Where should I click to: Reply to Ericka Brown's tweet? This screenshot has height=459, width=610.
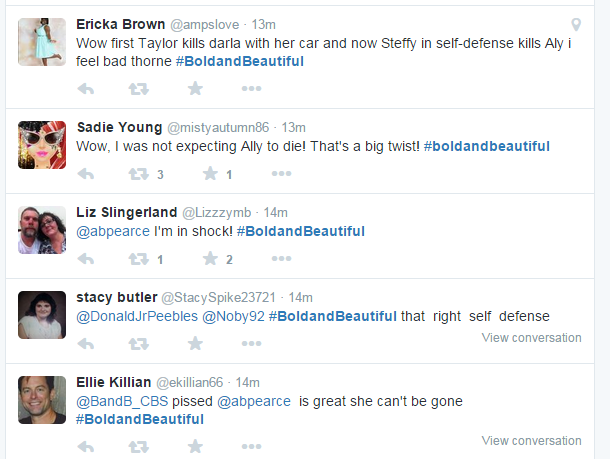tap(86, 88)
